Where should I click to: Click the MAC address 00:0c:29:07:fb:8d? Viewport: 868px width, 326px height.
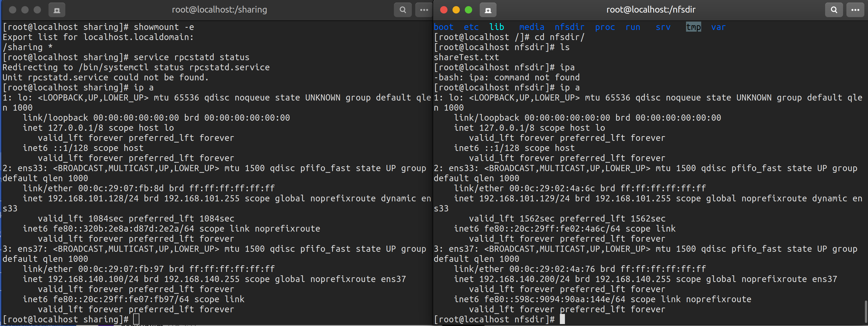[x=121, y=188]
